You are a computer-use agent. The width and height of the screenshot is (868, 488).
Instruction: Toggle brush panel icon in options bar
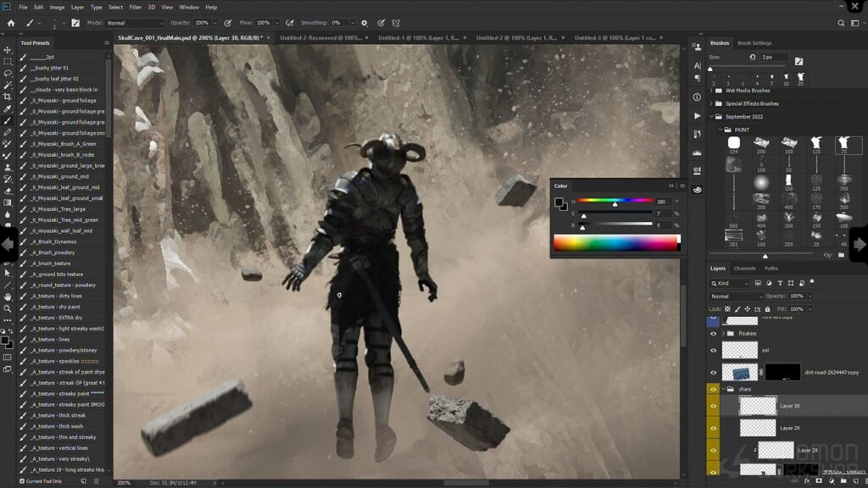point(75,23)
